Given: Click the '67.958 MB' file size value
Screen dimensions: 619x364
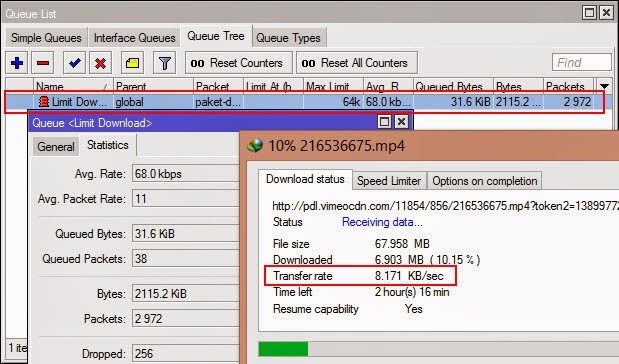Looking at the screenshot, I should (402, 244).
